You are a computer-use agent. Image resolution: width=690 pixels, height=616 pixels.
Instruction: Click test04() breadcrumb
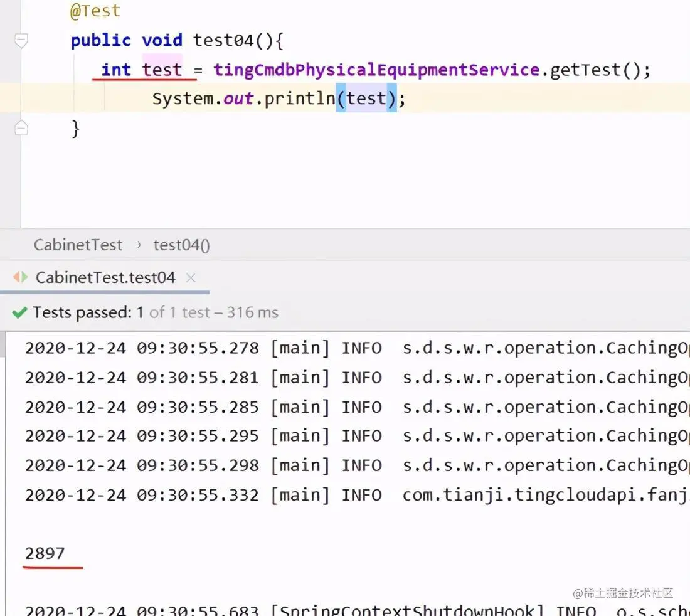click(181, 245)
